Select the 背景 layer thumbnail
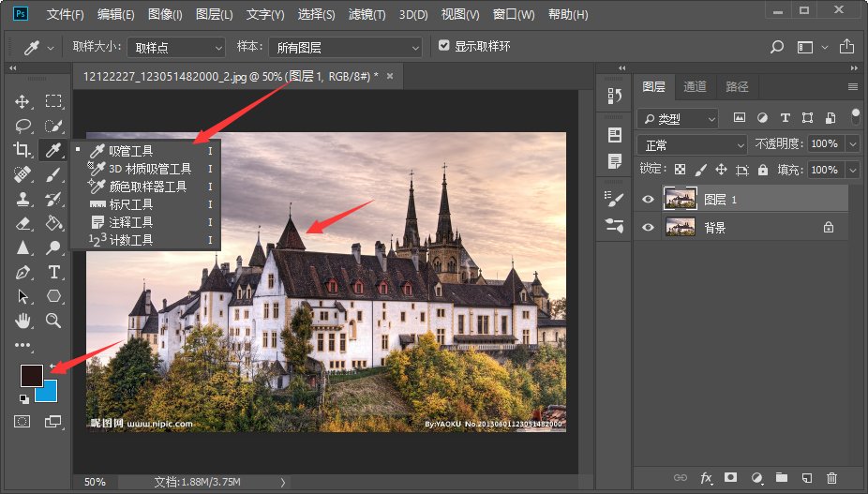 coord(680,227)
